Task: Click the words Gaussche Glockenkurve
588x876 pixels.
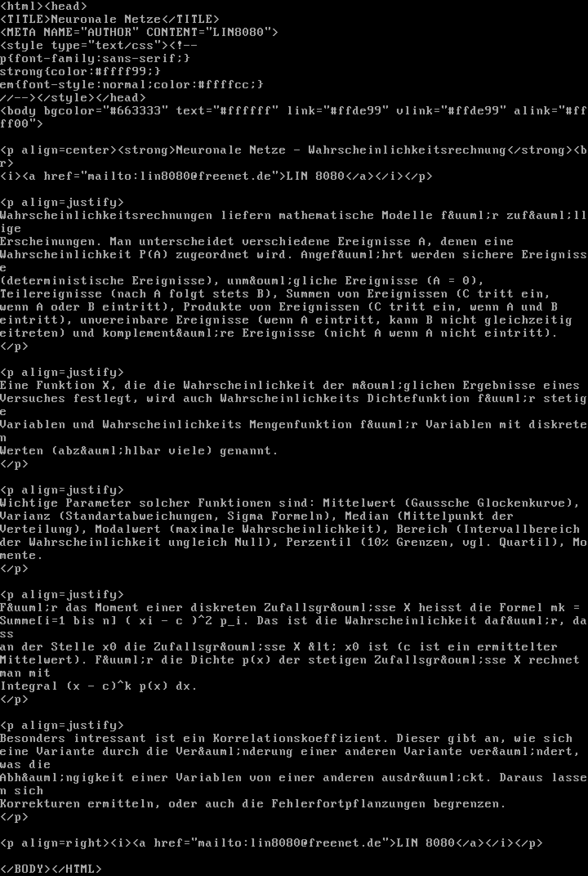Action: pyautogui.click(x=488, y=503)
